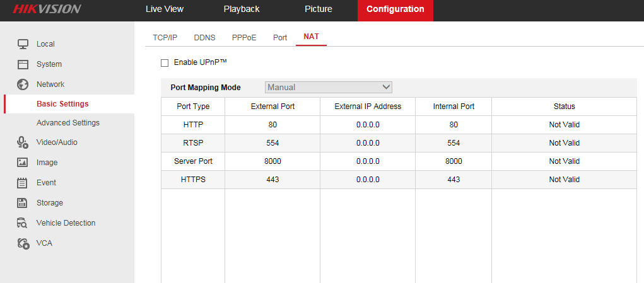Screen dimensions: 644x283
Task: Select the DDNS settings tab
Action: (x=204, y=38)
